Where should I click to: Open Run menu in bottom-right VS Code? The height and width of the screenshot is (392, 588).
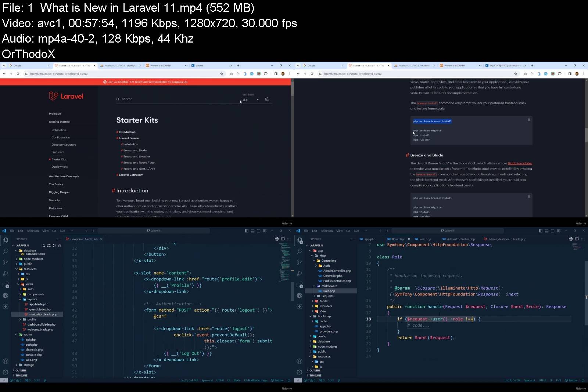tap(356, 231)
